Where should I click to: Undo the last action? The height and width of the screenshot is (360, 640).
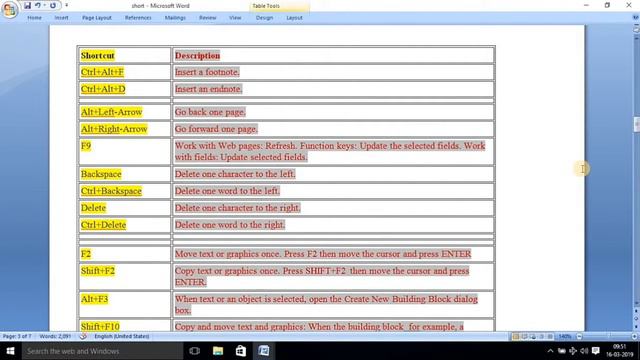38,5
